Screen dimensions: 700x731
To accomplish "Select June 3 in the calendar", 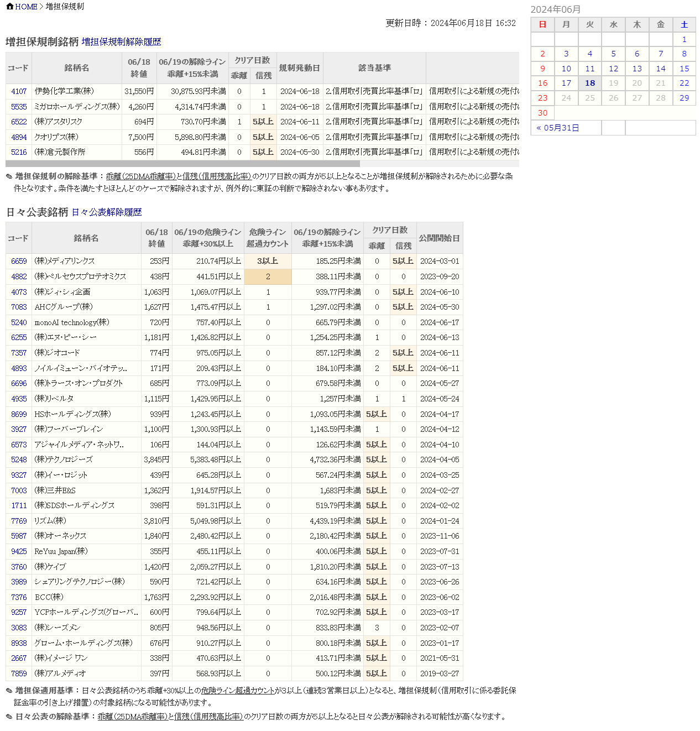I will pos(566,54).
